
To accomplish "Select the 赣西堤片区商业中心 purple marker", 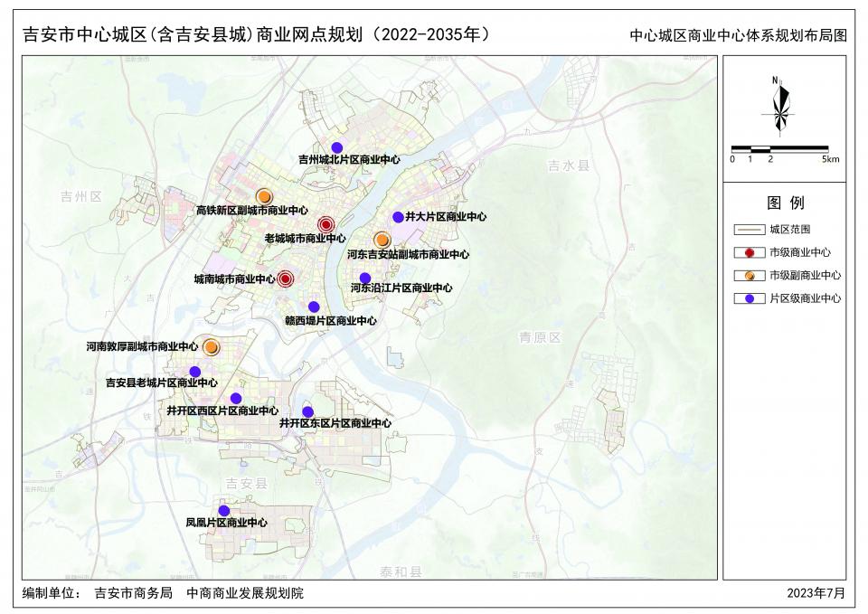I will [313, 307].
